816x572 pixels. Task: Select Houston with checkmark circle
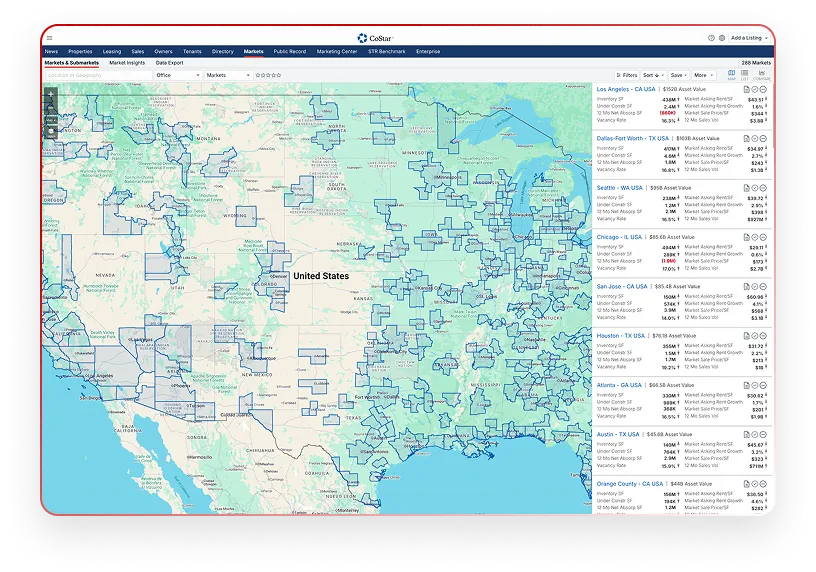pyautogui.click(x=755, y=336)
